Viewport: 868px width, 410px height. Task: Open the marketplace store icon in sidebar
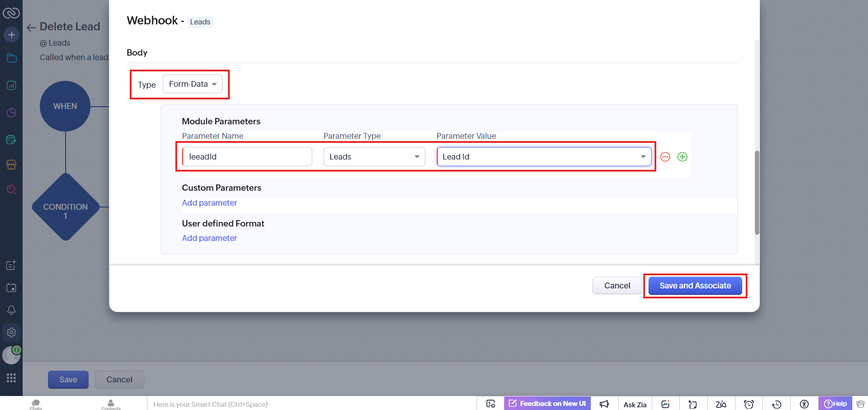pos(11,165)
